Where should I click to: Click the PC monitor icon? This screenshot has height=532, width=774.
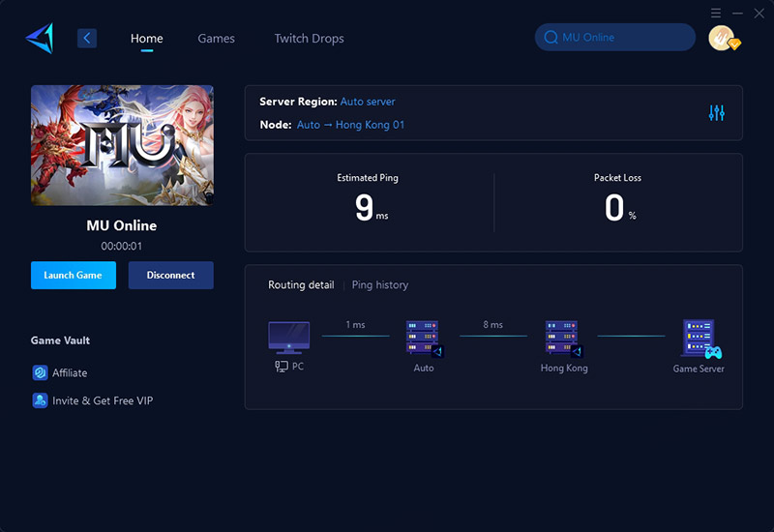[x=288, y=338]
